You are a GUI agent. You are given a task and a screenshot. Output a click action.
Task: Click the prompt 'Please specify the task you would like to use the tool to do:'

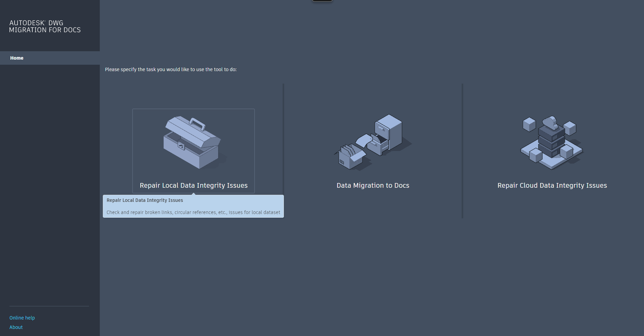point(171,69)
